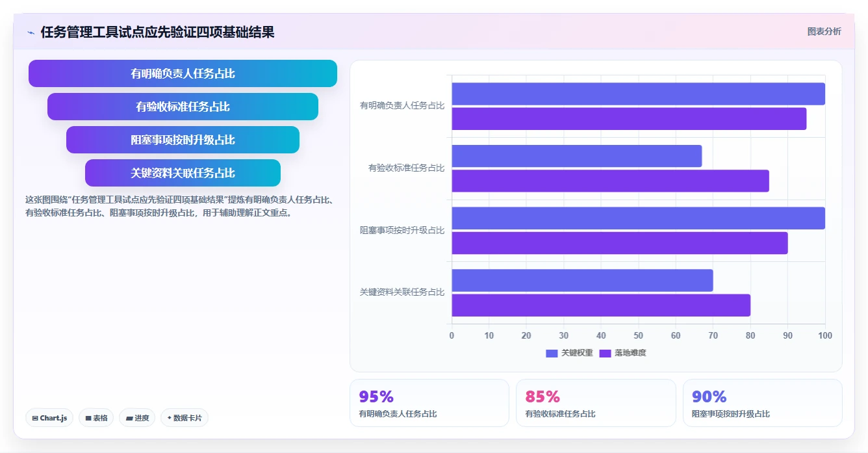This screenshot has height=453, width=868.
Task: Click the 数据卡片 tag chip
Action: tap(185, 418)
